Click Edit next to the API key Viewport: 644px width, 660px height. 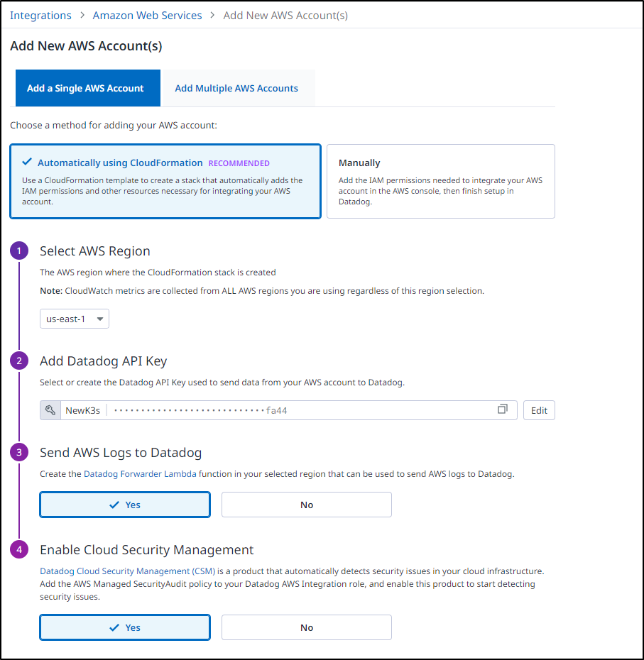[x=539, y=410]
